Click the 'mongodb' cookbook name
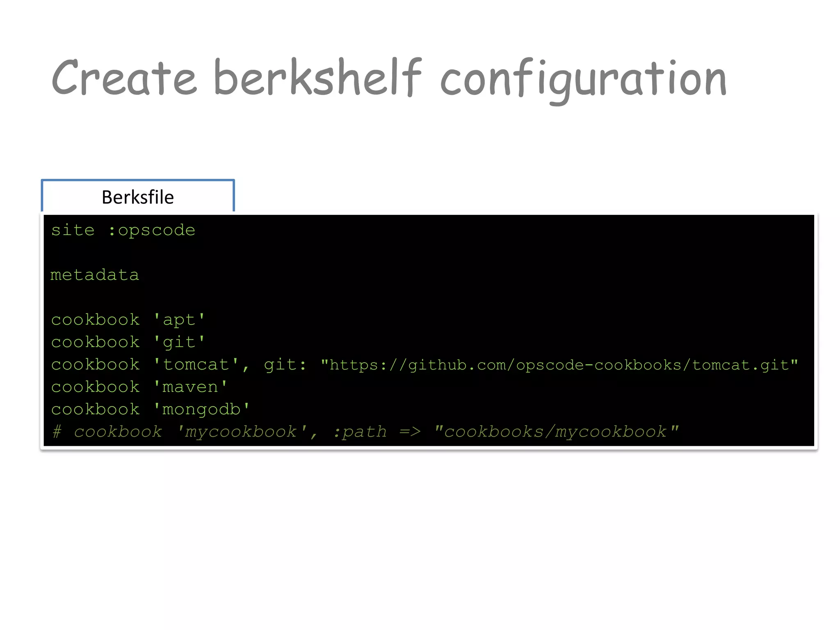 pyautogui.click(x=201, y=409)
